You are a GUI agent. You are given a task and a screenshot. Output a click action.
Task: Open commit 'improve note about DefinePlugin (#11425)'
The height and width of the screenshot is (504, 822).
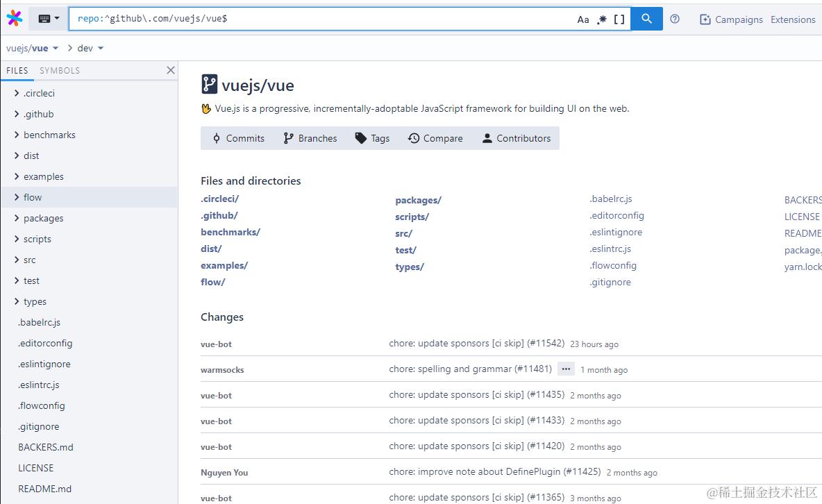(495, 472)
